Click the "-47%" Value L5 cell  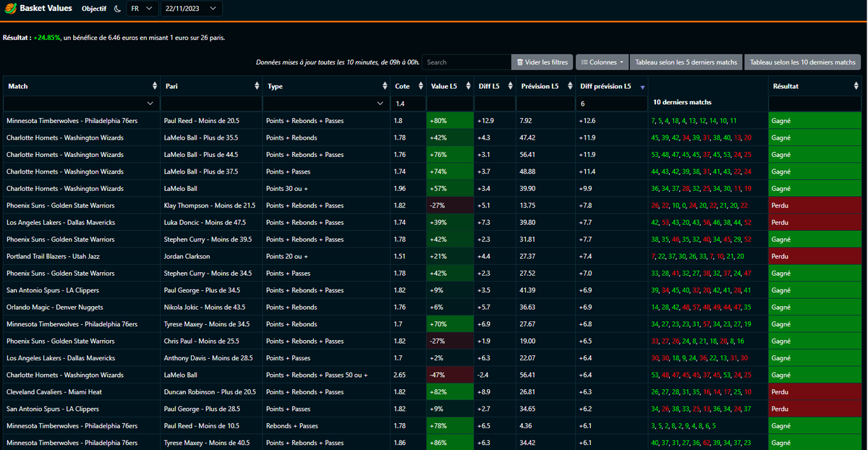click(450, 375)
